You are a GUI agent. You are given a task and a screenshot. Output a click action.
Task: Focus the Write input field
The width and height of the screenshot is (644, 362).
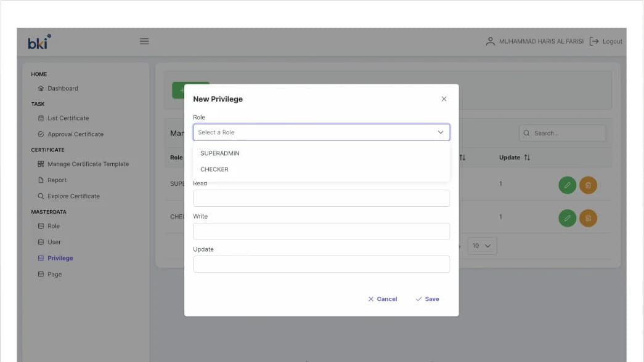pyautogui.click(x=321, y=231)
